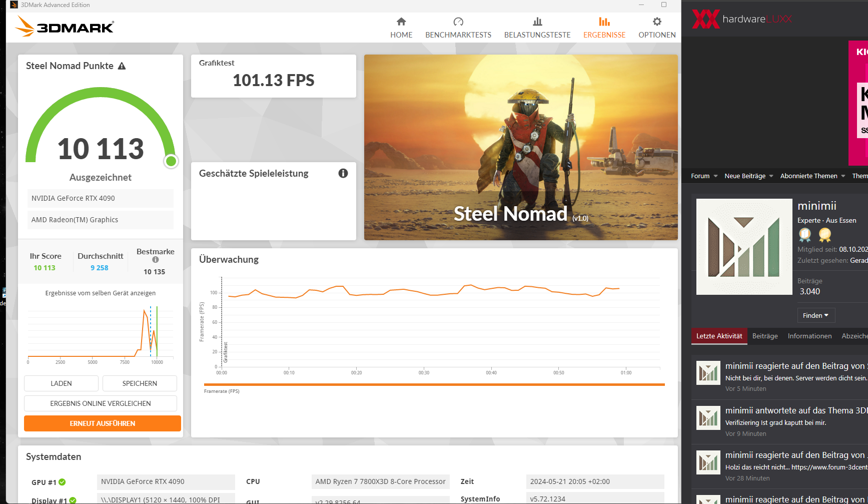Image resolution: width=868 pixels, height=504 pixels.
Task: Click AMD Ryzen 7 7800X3D CPU field
Action: point(380,482)
